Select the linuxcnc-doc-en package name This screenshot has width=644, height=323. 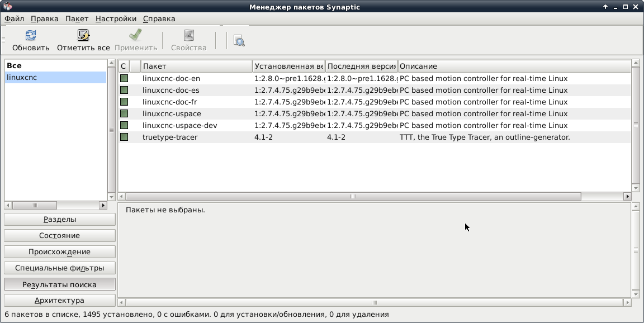click(x=171, y=78)
